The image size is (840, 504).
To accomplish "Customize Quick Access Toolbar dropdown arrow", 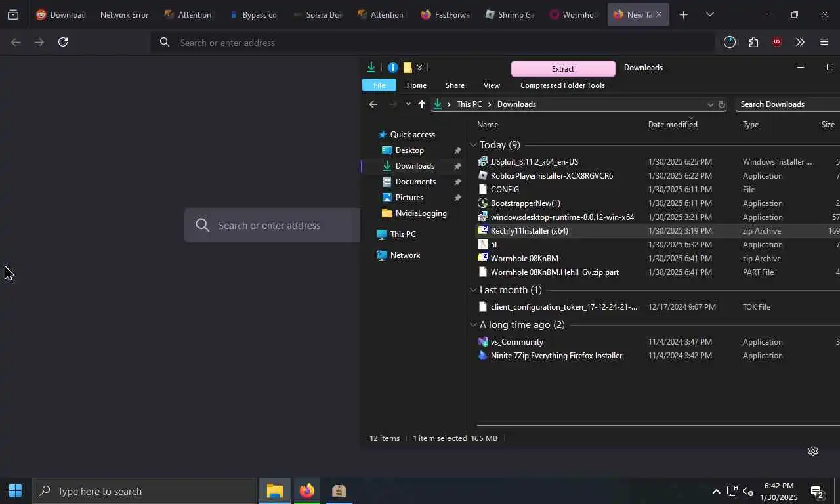I will [420, 67].
